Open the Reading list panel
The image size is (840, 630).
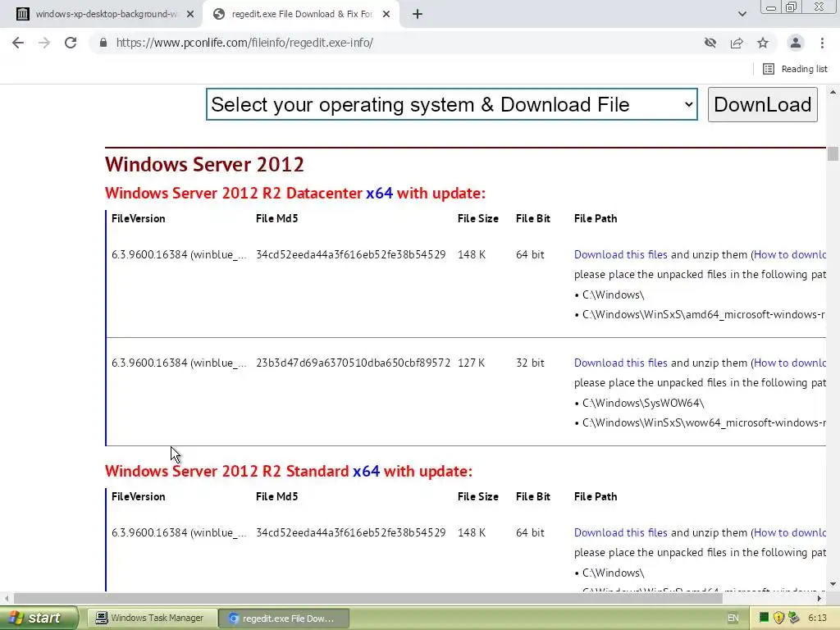point(795,69)
